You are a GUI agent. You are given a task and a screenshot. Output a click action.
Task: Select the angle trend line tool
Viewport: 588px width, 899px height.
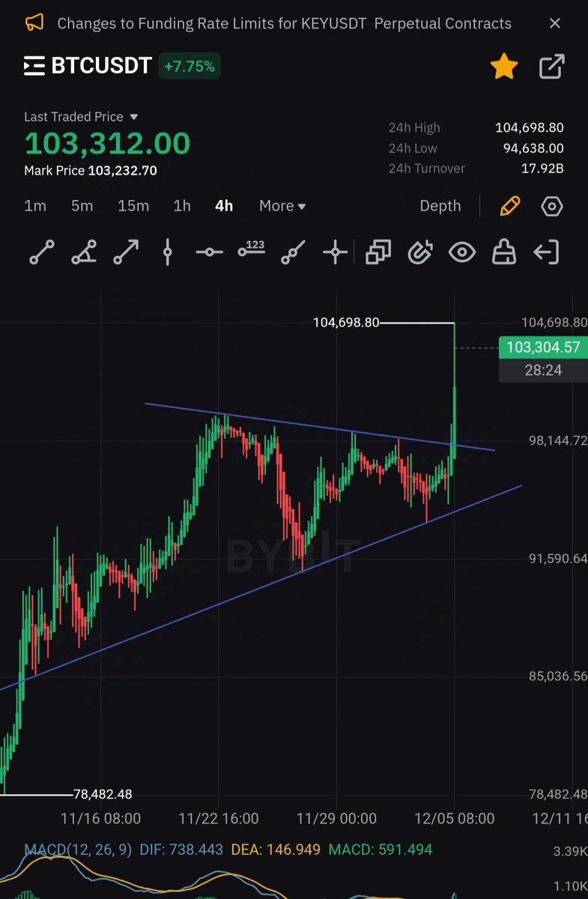84,252
